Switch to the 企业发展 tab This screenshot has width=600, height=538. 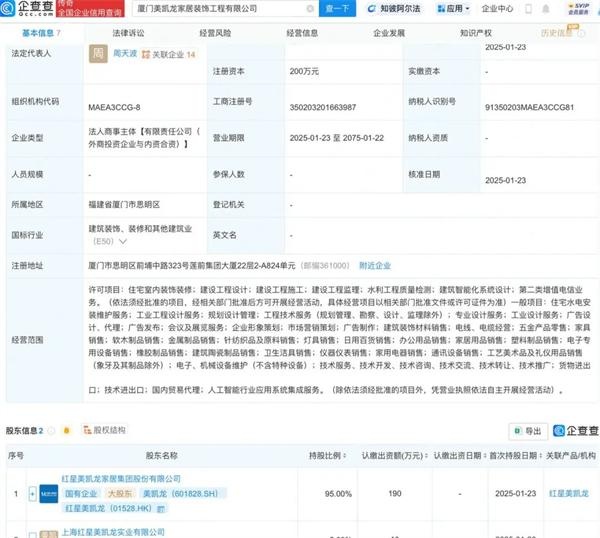[389, 33]
